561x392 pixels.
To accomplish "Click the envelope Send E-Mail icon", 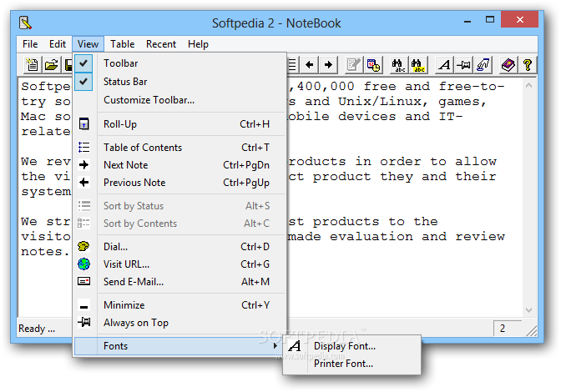I will click(x=83, y=282).
